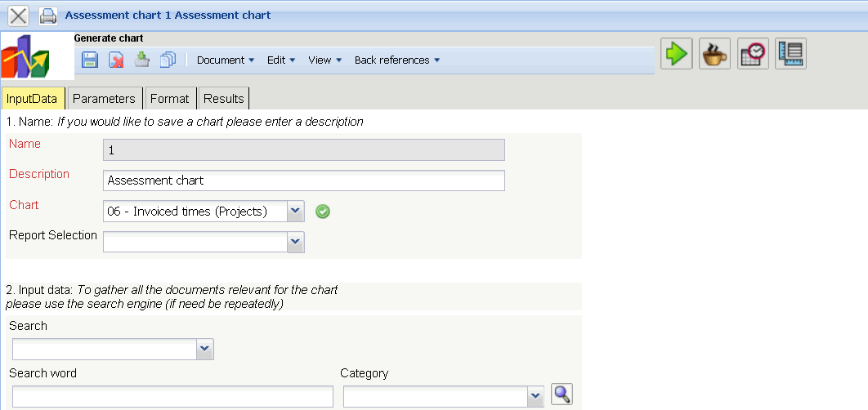
Task: Click the green checkmark next to Chart
Action: tap(323, 212)
